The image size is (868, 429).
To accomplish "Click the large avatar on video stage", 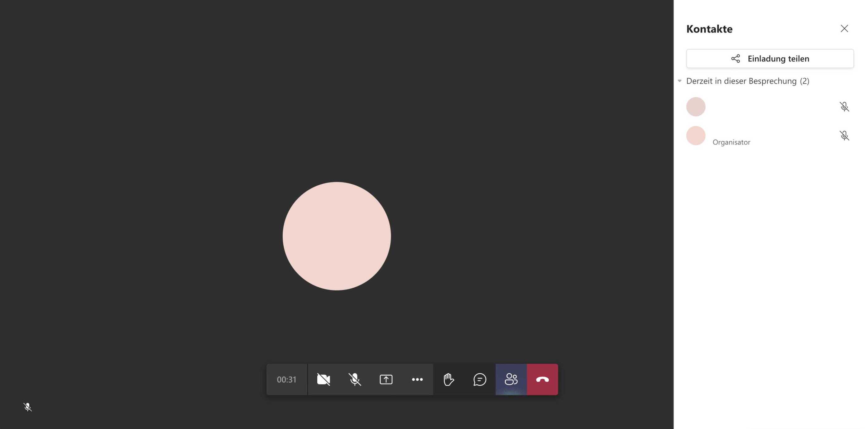I will [x=337, y=236].
